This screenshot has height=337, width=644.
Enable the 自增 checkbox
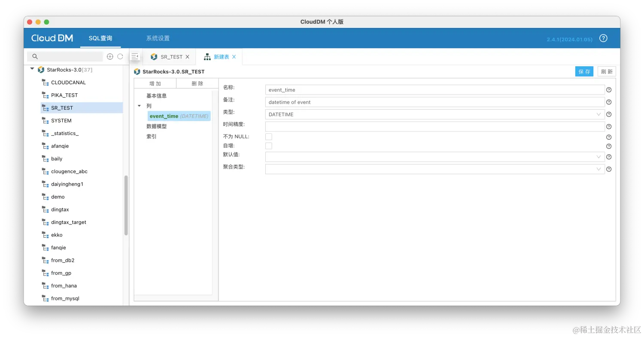pyautogui.click(x=269, y=146)
